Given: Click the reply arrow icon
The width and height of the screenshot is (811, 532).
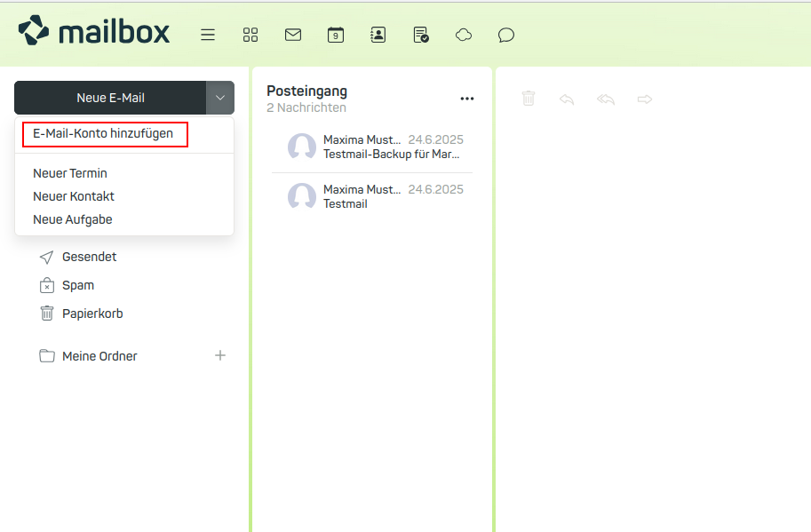Looking at the screenshot, I should point(567,99).
